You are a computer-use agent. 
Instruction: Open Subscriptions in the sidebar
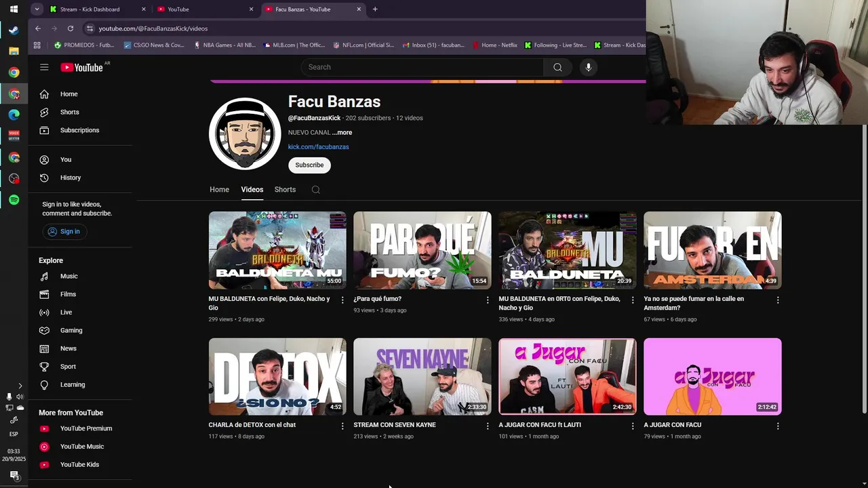coord(80,130)
